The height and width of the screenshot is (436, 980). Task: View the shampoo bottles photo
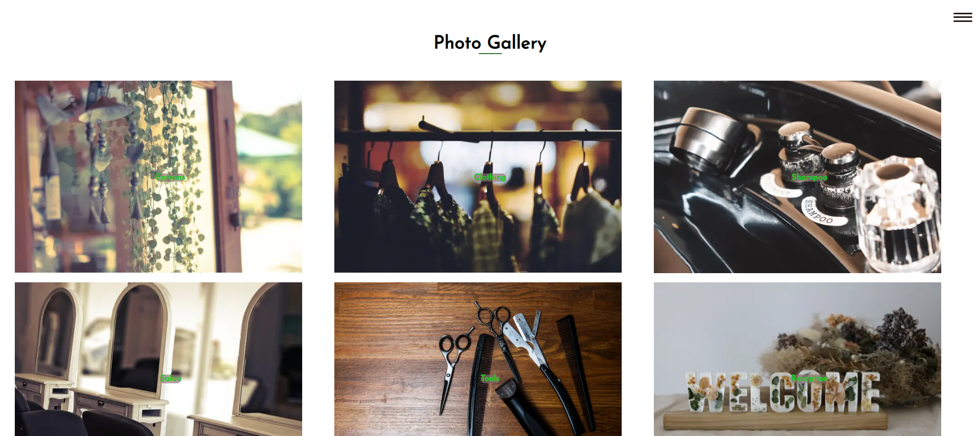click(x=797, y=177)
